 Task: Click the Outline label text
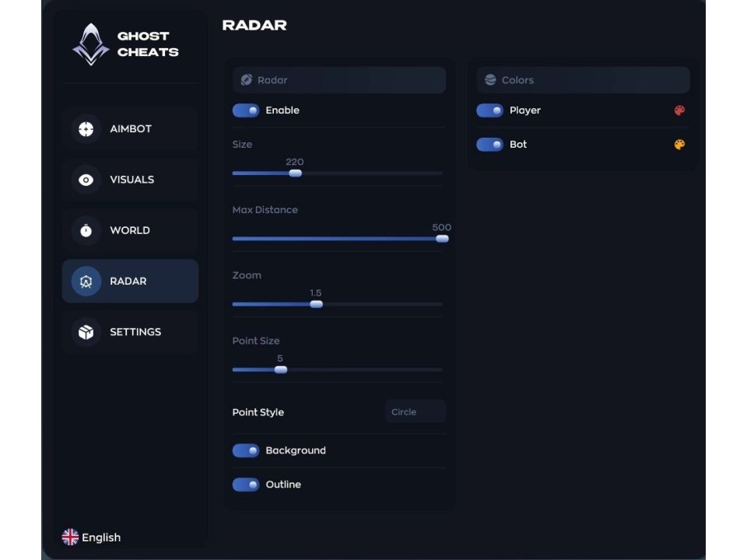283,485
